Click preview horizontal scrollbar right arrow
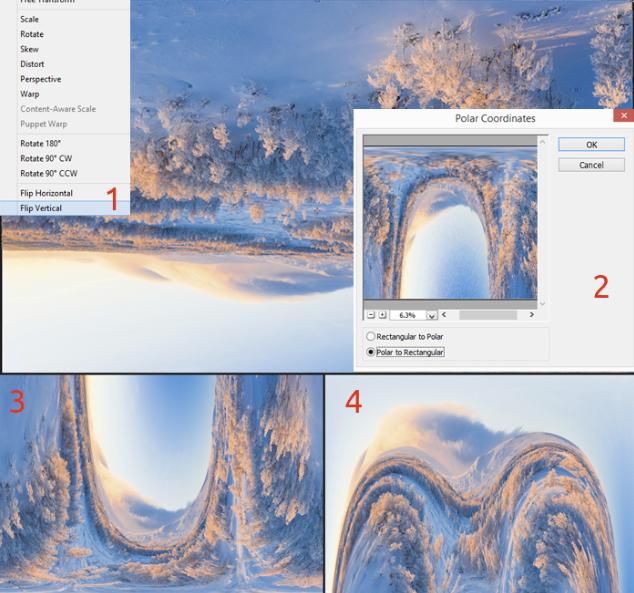Screen dimensions: 634x593 (531, 314)
